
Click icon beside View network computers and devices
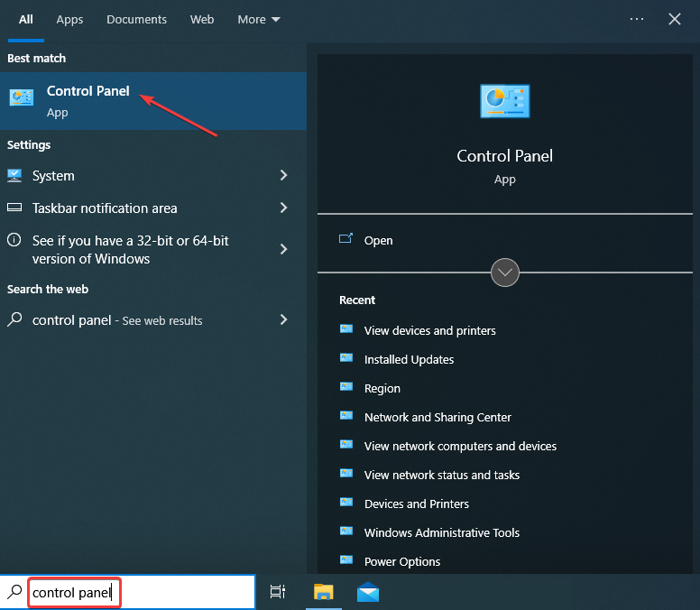pyautogui.click(x=346, y=444)
